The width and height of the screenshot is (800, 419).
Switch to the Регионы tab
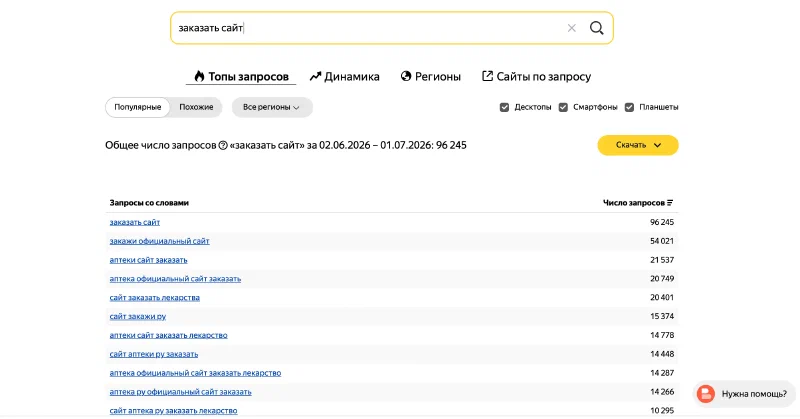[431, 77]
